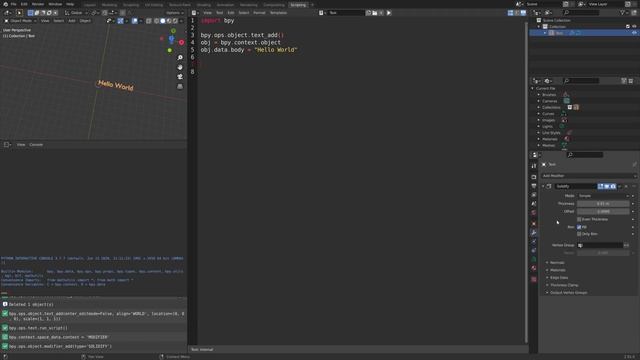Open the Object Mode dropdown
This screenshot has width=640, height=360.
pos(21,20)
